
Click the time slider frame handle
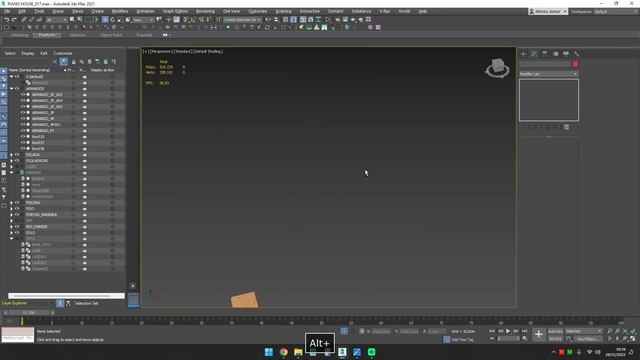tap(29, 313)
